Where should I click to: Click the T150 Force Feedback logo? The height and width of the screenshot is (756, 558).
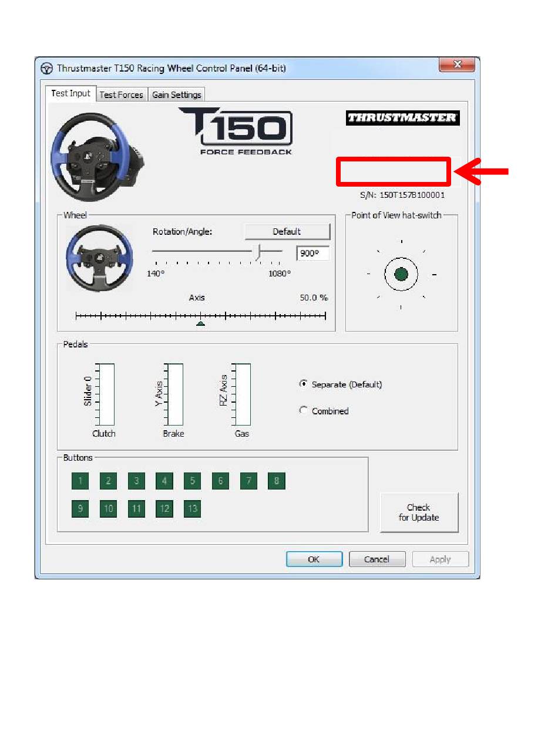click(x=236, y=131)
